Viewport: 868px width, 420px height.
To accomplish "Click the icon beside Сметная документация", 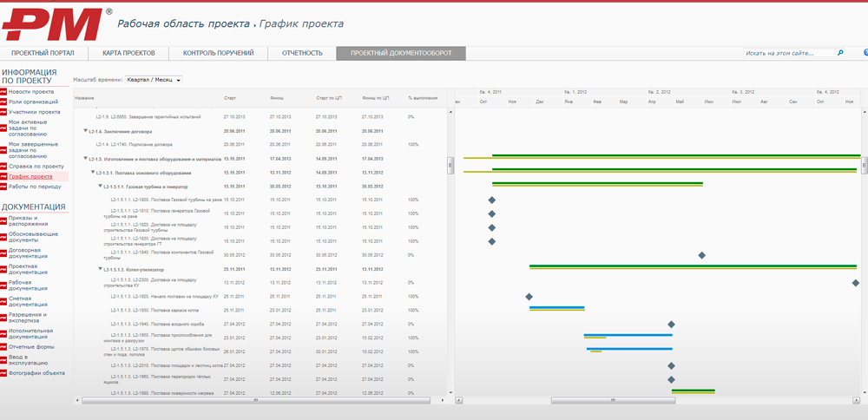I will pyautogui.click(x=3, y=302).
